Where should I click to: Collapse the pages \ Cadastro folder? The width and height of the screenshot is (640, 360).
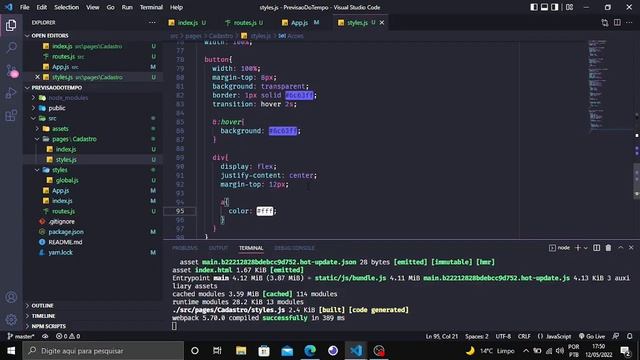click(x=74, y=139)
